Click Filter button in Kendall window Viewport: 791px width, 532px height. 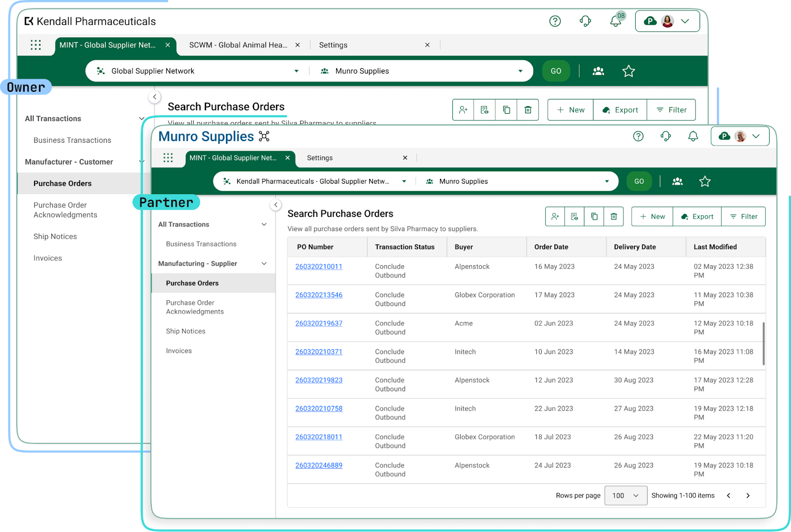(x=671, y=110)
